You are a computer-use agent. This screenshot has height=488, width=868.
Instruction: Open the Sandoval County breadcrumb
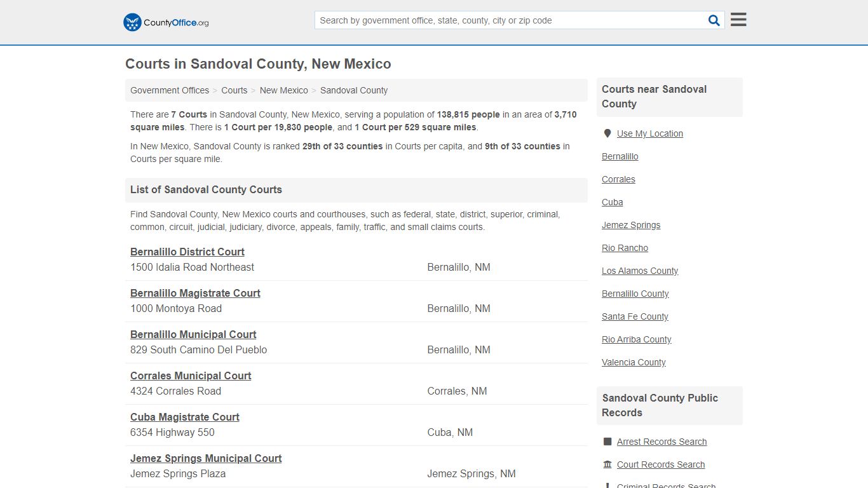pos(354,90)
